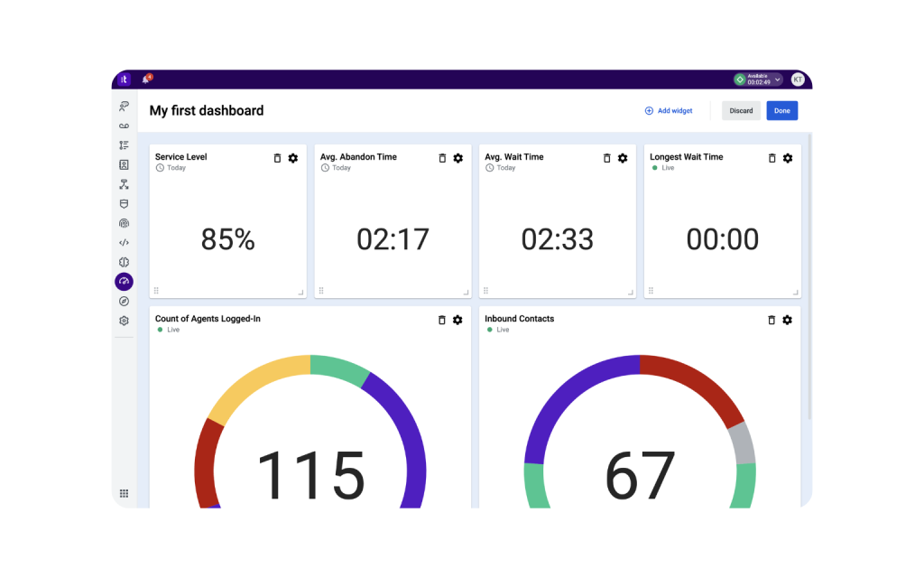Open Avg. Abandon Time widget settings

pyautogui.click(x=457, y=158)
